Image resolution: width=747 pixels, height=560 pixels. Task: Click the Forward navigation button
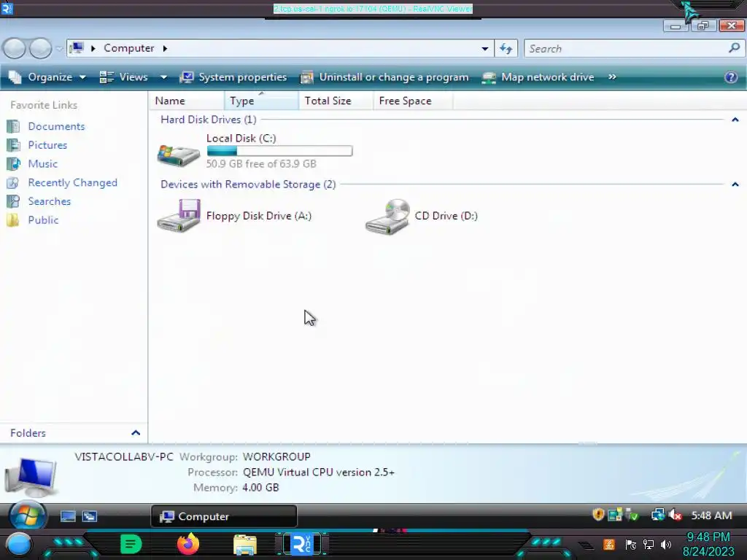[41, 48]
